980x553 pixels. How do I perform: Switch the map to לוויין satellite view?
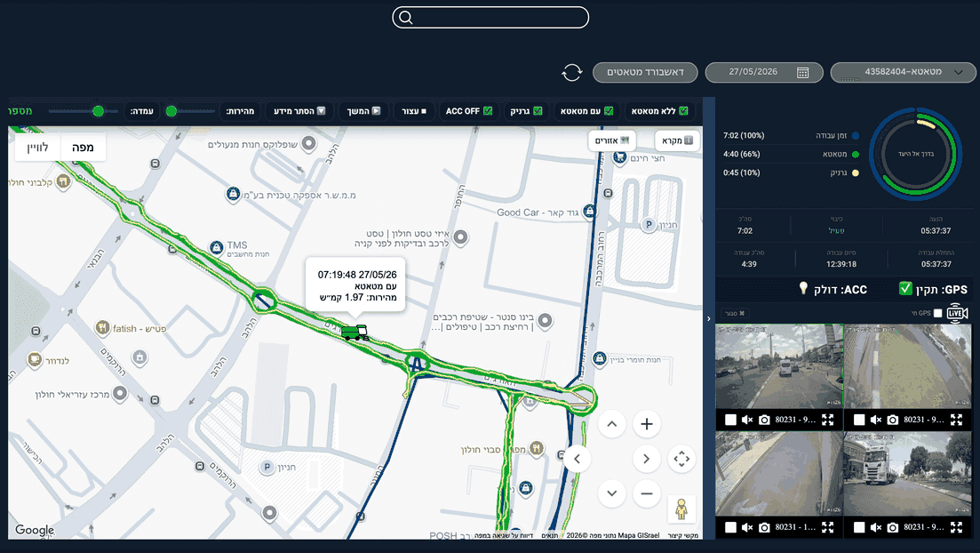pos(37,148)
